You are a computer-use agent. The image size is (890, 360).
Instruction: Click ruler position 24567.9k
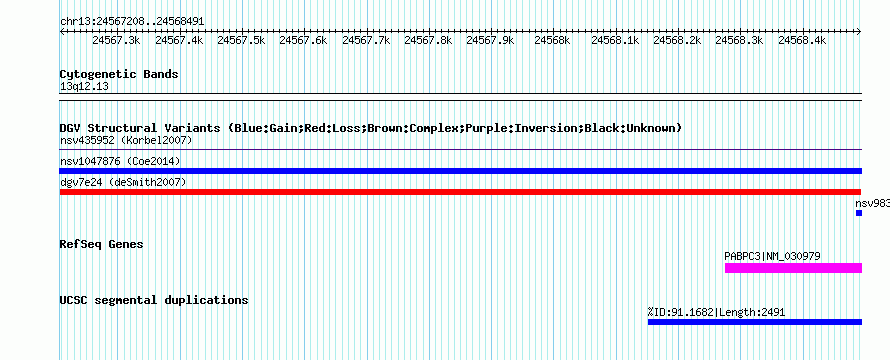pyautogui.click(x=490, y=40)
